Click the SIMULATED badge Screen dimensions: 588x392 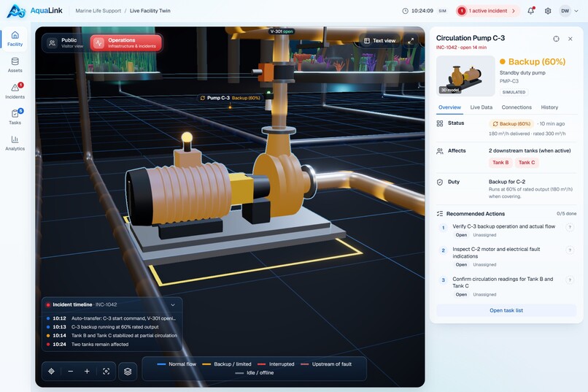click(514, 92)
